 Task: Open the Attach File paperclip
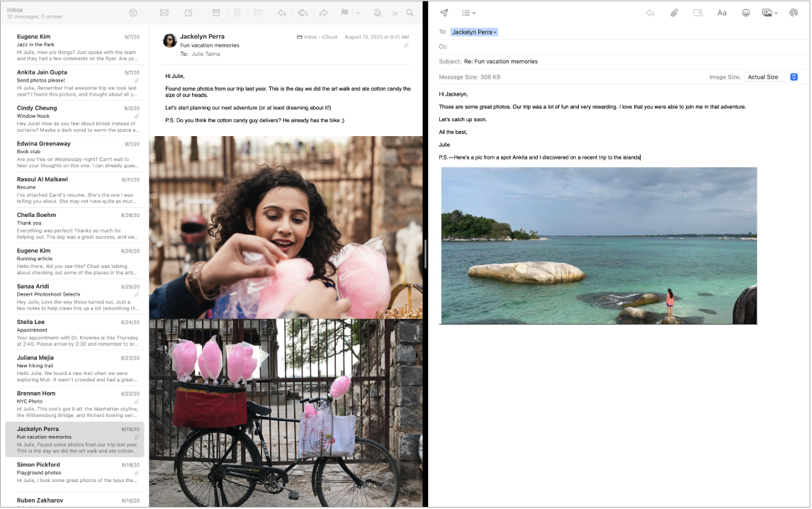point(675,13)
